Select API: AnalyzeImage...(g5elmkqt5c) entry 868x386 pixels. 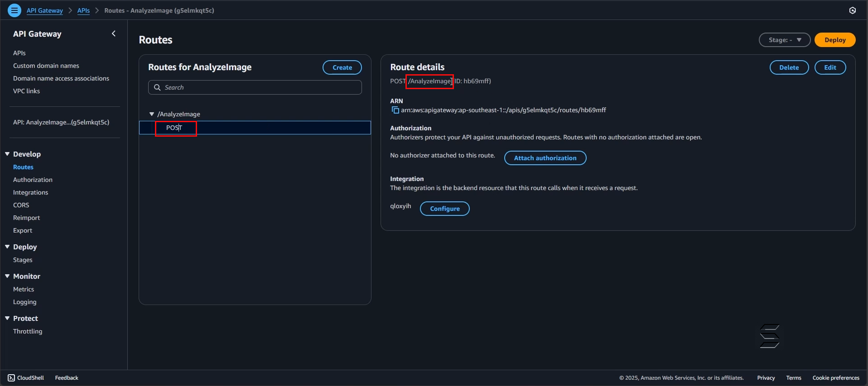(61, 122)
